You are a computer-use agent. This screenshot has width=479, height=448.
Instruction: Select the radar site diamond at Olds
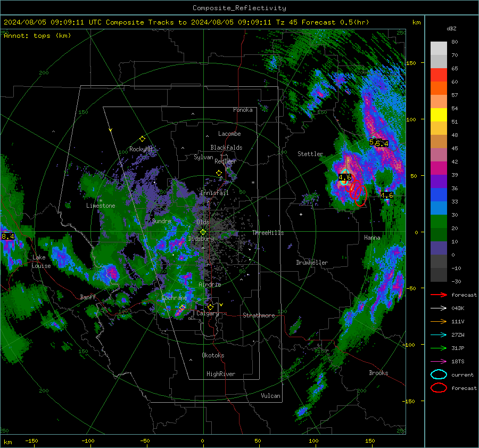click(203, 232)
